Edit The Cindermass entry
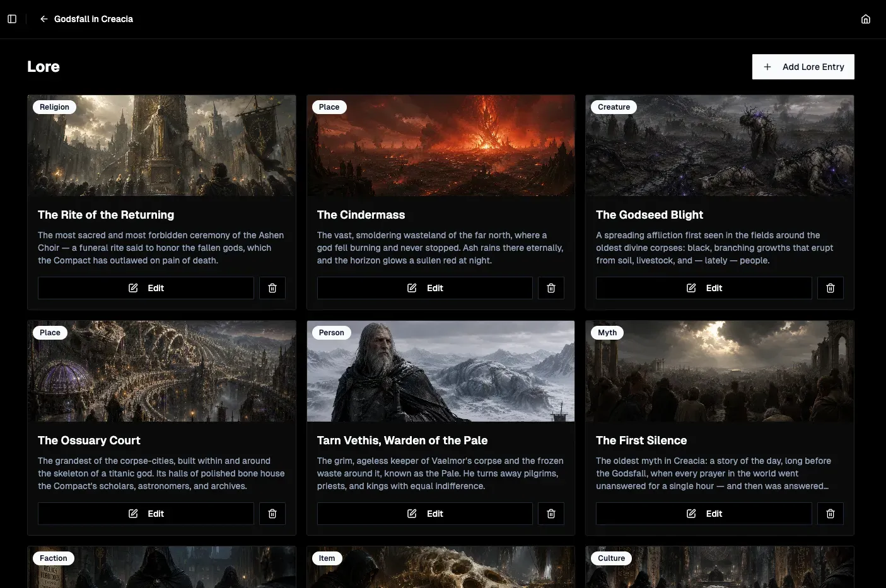Screen dimensions: 886x588 [425, 288]
